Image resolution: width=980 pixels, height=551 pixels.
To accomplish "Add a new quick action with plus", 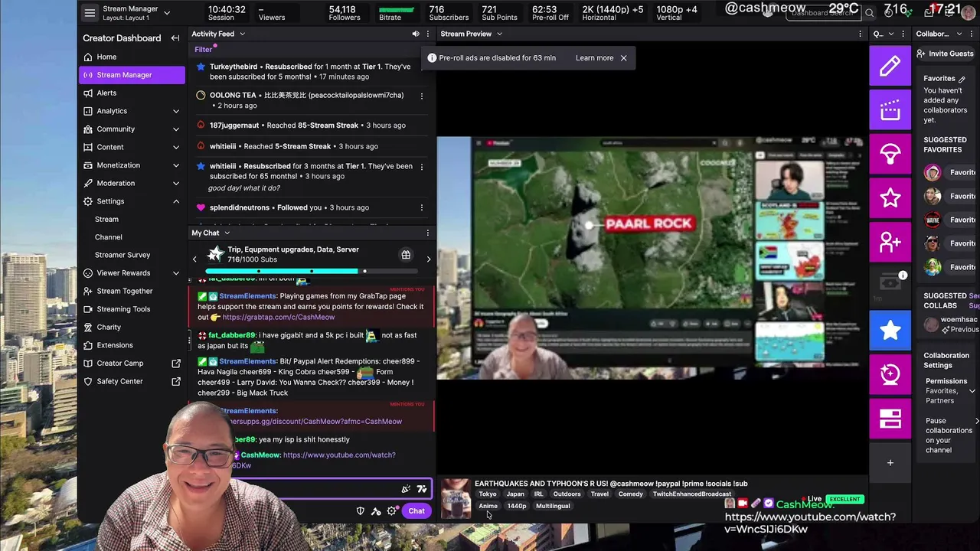I will [890, 462].
